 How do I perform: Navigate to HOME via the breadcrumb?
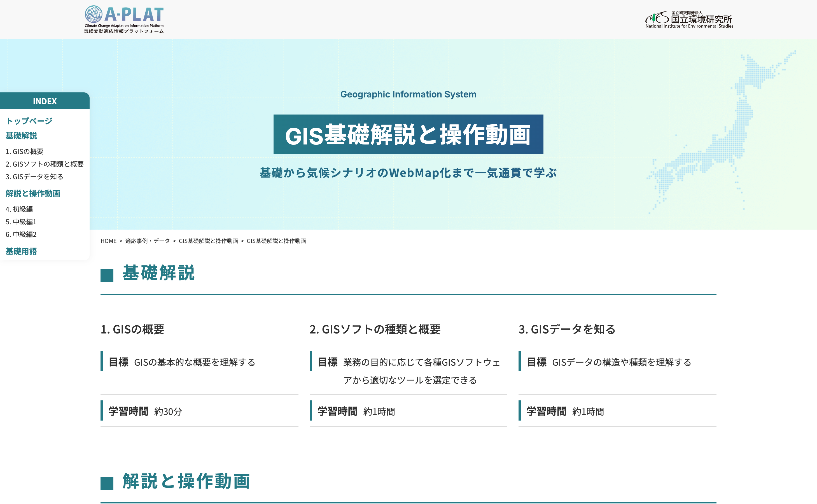click(x=108, y=241)
